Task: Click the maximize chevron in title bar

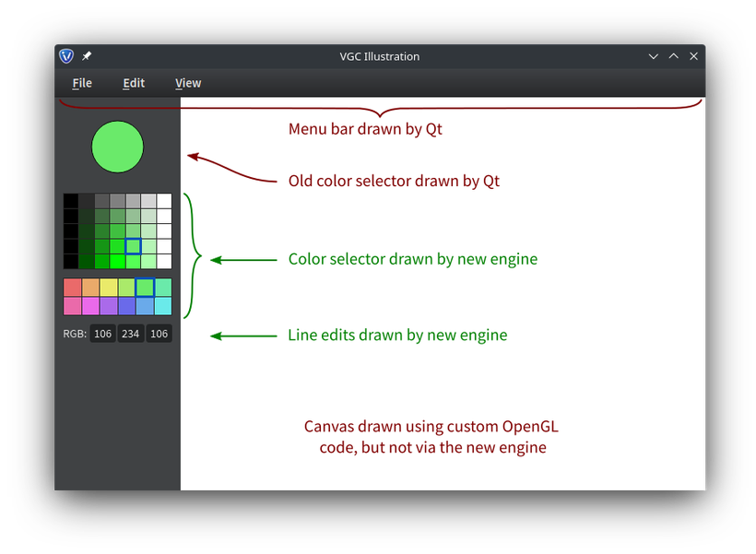Action: (674, 56)
